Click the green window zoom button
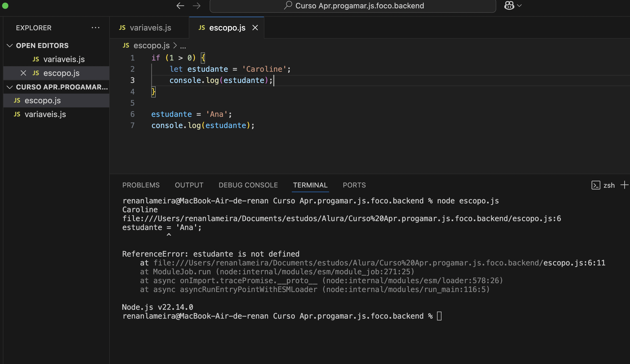This screenshot has height=364, width=630. click(5, 6)
